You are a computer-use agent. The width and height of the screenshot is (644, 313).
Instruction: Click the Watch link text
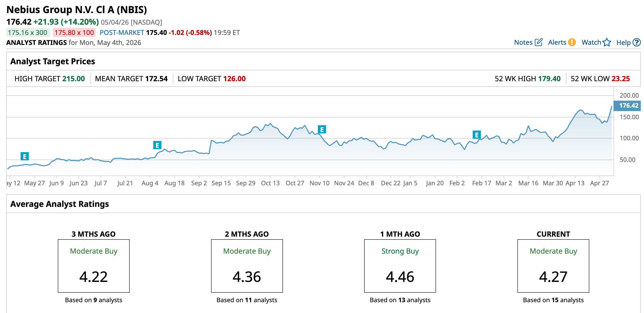[x=591, y=42]
